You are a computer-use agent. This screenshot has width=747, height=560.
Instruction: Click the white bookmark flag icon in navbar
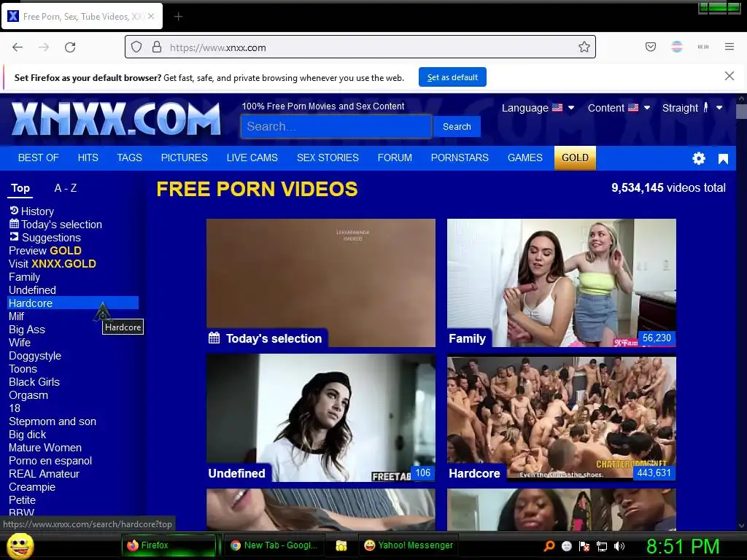[723, 158]
